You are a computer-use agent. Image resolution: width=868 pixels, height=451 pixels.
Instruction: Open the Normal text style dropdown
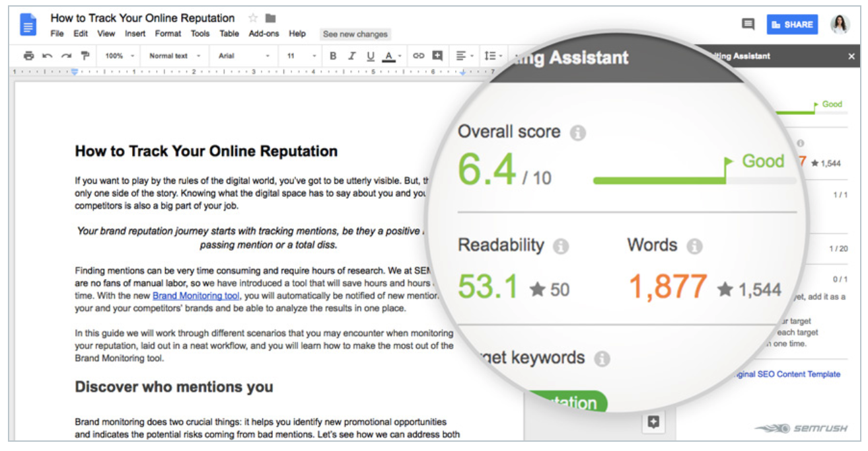174,56
